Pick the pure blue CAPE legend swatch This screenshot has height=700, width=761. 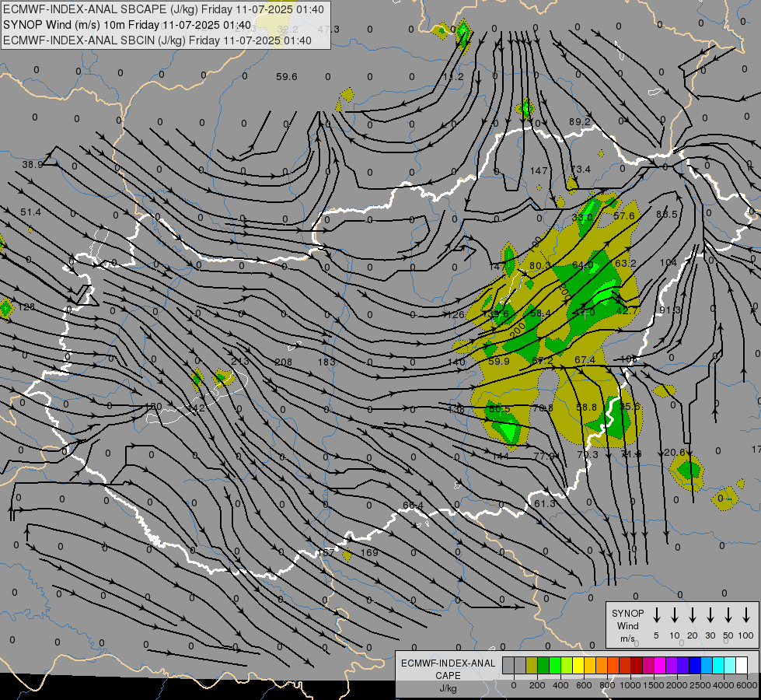pos(694,665)
